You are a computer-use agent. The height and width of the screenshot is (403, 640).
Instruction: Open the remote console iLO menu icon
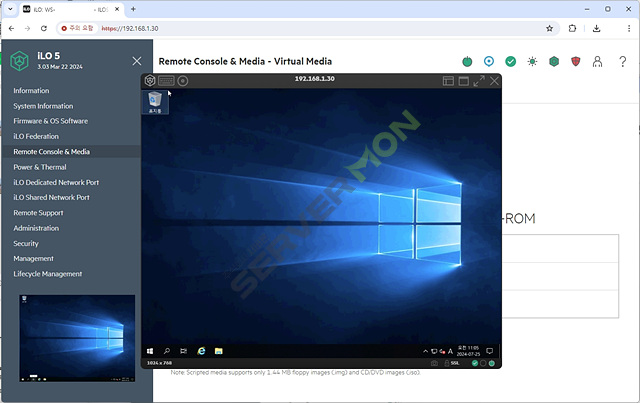pos(150,80)
